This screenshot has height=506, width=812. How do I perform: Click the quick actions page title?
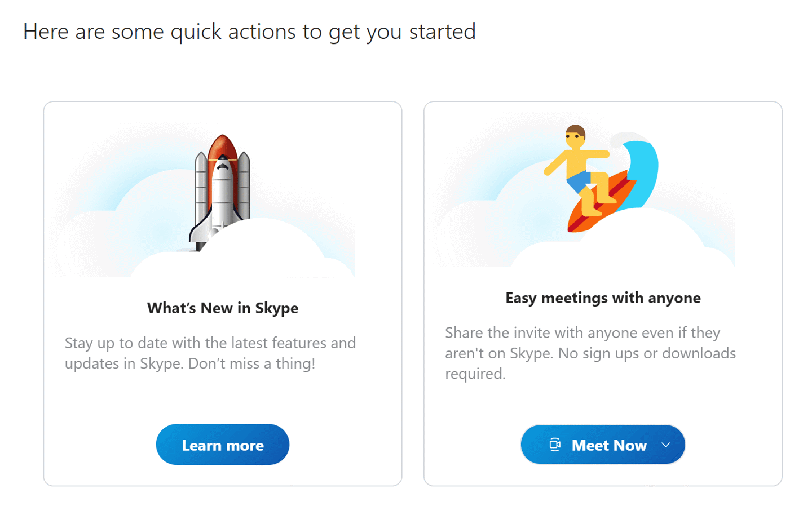249,32
